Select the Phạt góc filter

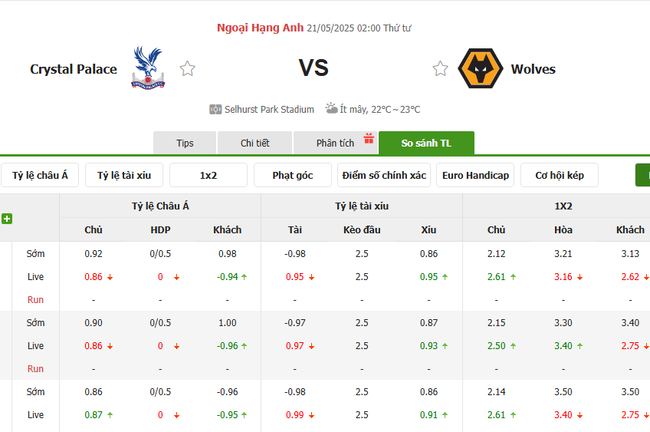click(x=292, y=175)
